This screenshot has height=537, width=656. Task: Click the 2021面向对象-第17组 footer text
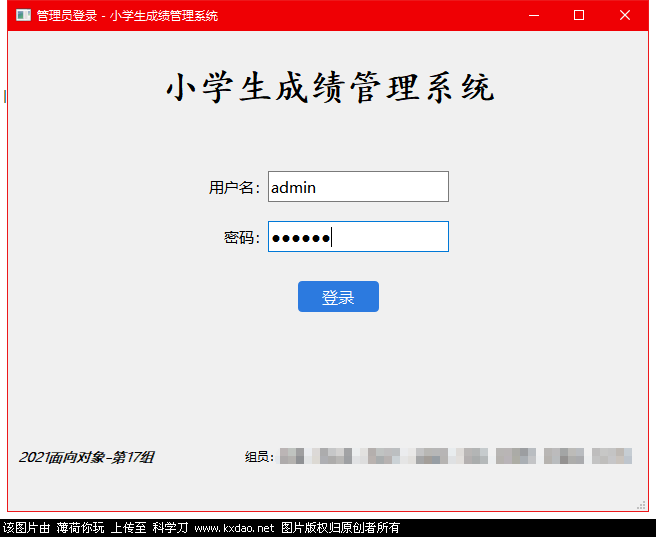click(x=87, y=457)
